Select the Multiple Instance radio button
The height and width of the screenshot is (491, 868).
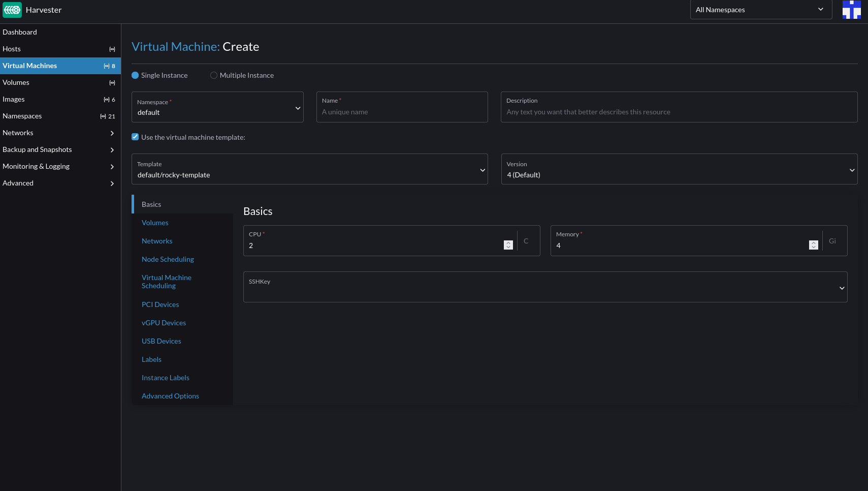[214, 75]
